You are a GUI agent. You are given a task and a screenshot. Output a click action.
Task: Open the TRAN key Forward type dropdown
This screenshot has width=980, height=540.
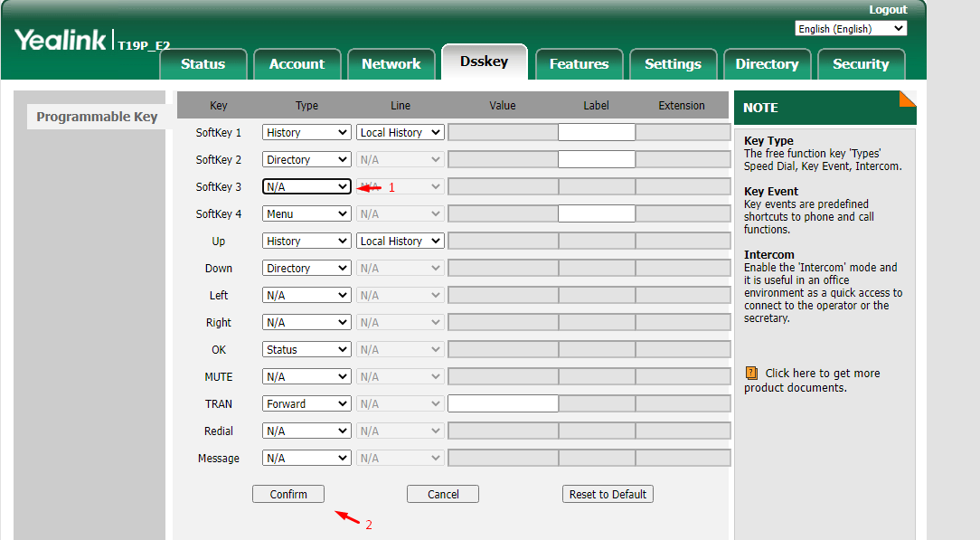(x=306, y=403)
